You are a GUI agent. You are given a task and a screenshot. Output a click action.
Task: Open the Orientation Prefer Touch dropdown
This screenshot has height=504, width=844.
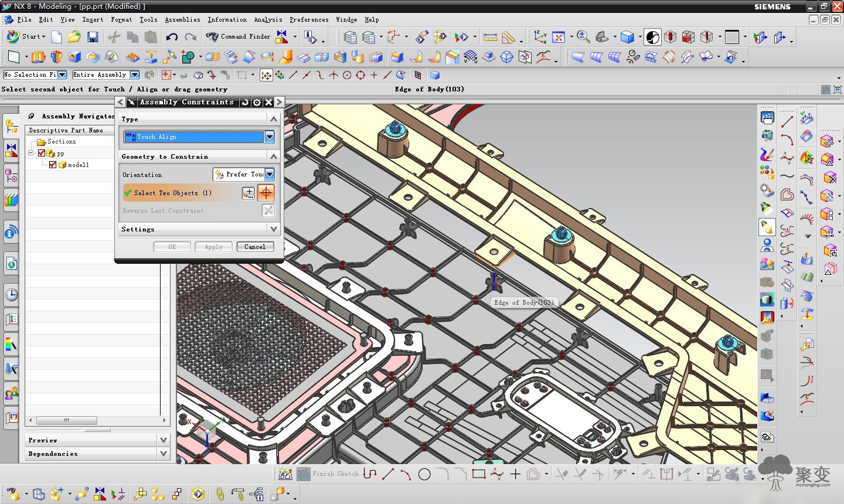point(270,174)
